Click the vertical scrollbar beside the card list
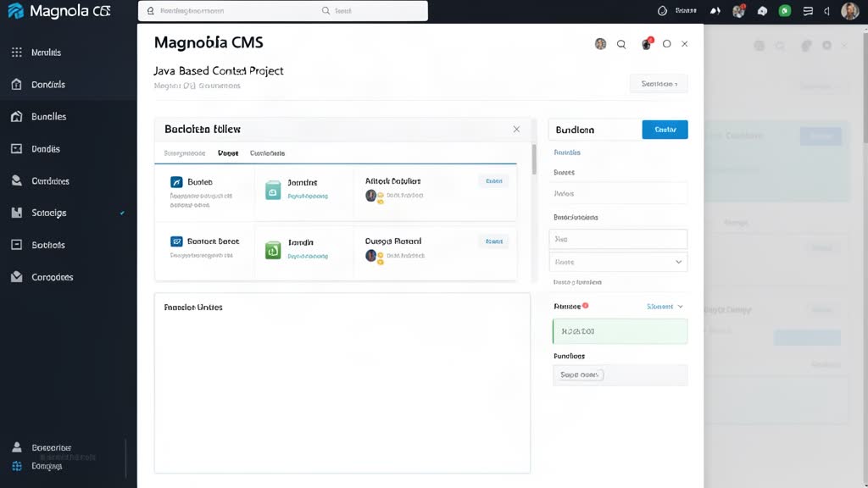 pos(534,159)
